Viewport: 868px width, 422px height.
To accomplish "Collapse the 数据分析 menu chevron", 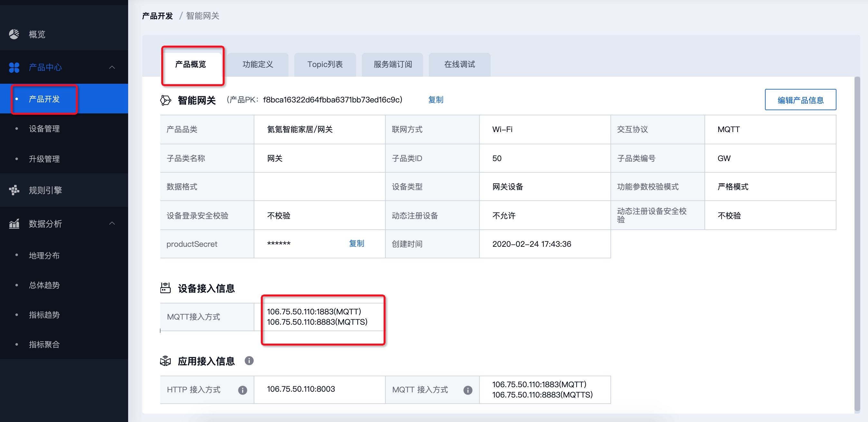I will (112, 224).
